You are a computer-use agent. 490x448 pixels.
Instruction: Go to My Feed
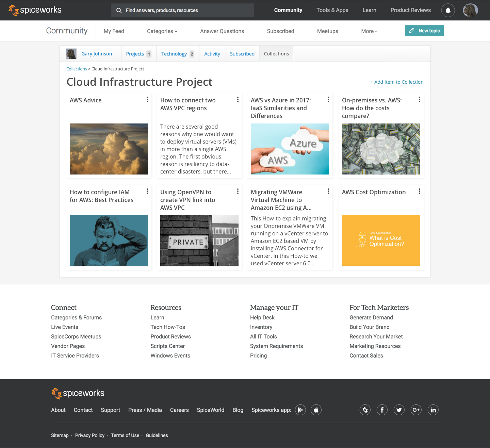pyautogui.click(x=114, y=31)
